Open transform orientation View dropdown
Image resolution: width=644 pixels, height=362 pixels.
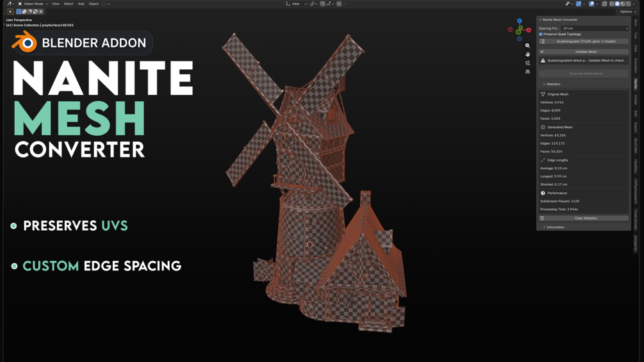tap(296, 4)
